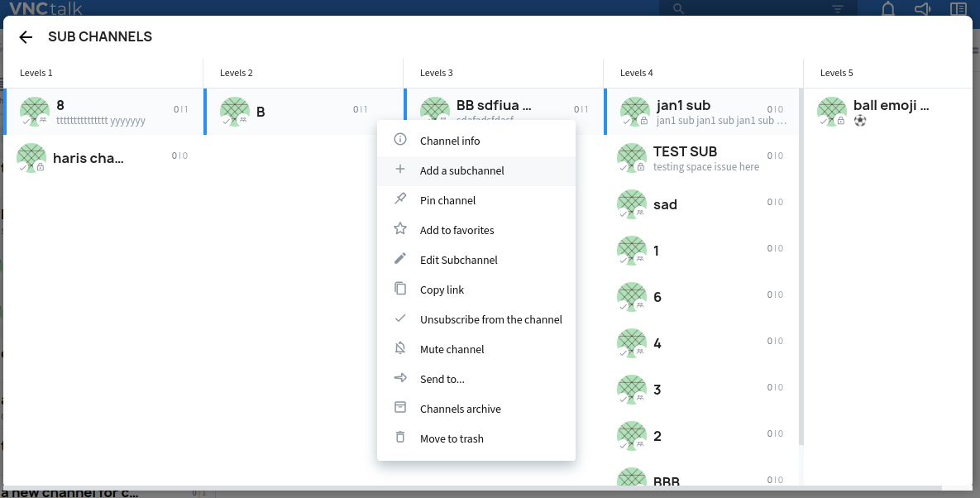Click the trash can icon in the menu
980x498 pixels.
point(400,438)
